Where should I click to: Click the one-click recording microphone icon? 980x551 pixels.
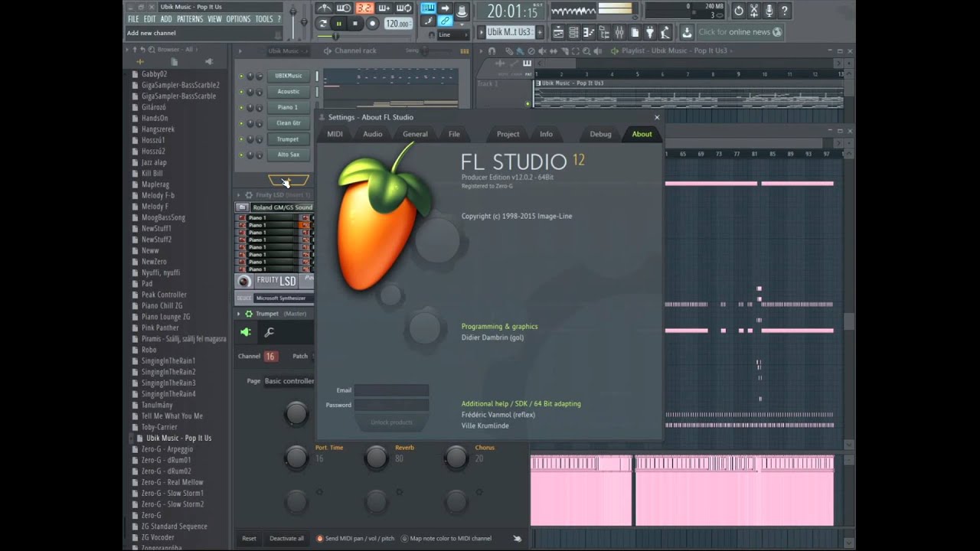click(x=769, y=11)
